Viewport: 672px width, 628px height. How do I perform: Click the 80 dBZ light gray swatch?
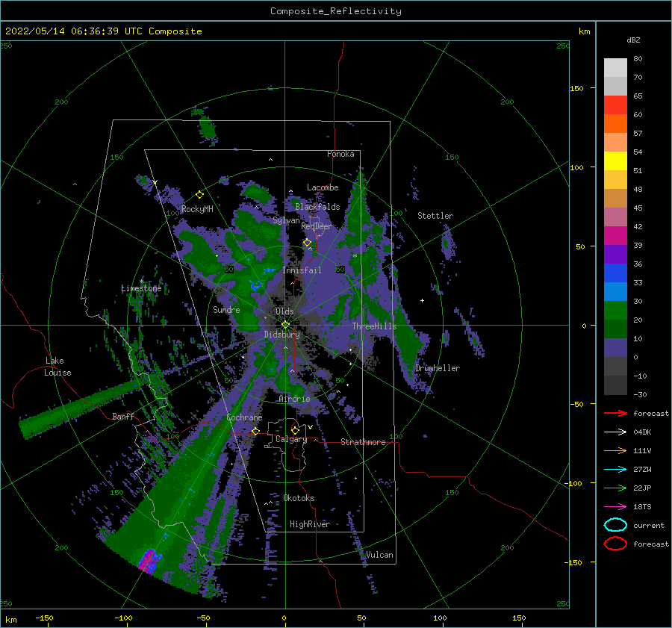[x=615, y=67]
